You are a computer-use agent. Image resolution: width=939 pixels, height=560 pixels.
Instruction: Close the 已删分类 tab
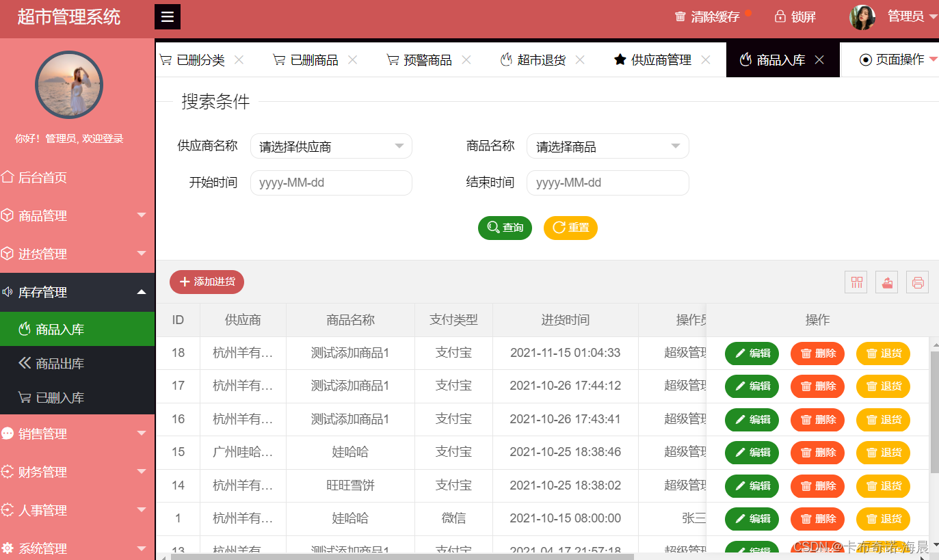coord(239,60)
